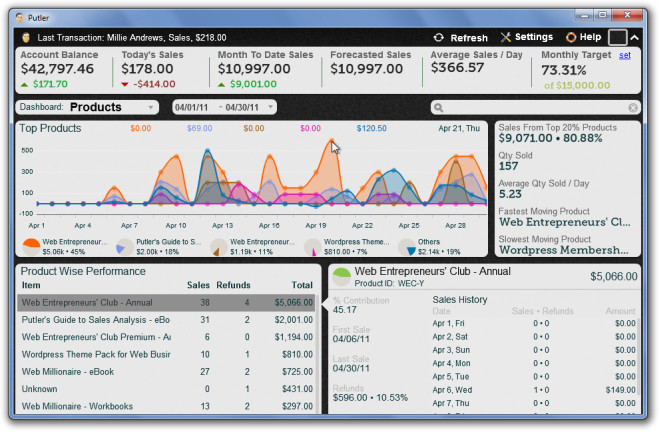Click the Refresh circular arrows icon

tap(439, 37)
